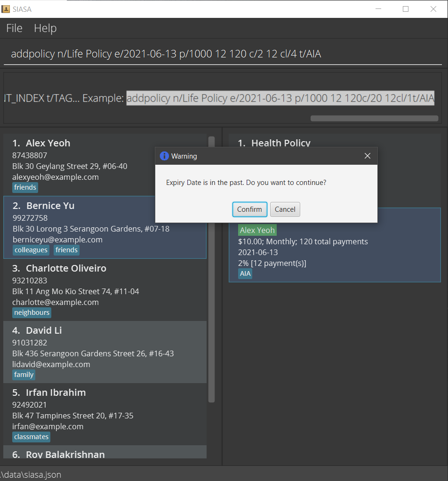Maximize the SIASA window
The height and width of the screenshot is (481, 448).
(x=406, y=9)
